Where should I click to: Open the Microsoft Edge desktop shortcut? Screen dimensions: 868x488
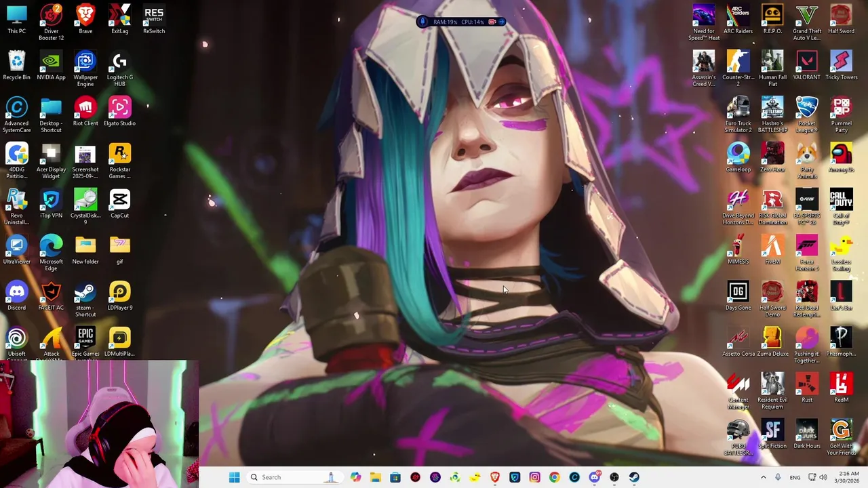point(51,253)
